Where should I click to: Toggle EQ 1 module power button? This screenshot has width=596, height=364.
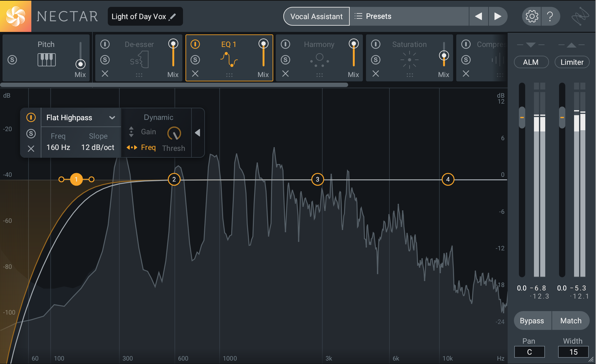pyautogui.click(x=195, y=44)
